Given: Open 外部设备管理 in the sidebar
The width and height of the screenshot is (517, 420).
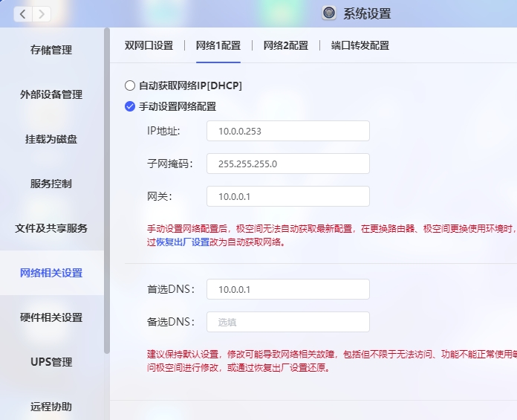Looking at the screenshot, I should 51,94.
